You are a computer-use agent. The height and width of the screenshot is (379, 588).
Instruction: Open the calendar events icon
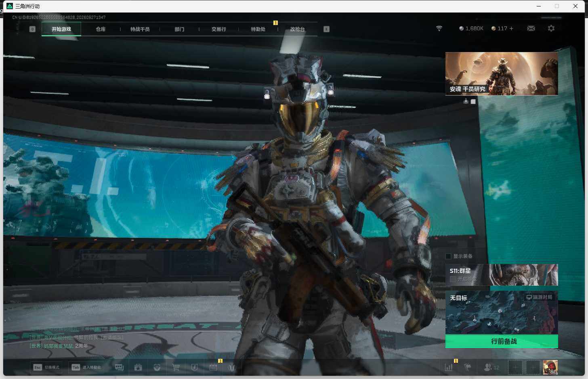point(213,367)
